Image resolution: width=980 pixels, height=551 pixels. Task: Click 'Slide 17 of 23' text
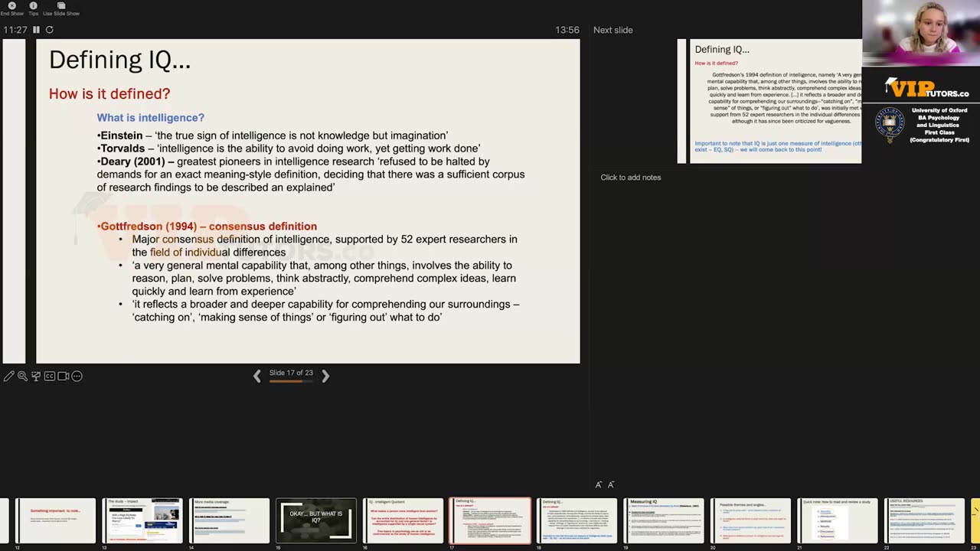pyautogui.click(x=291, y=373)
